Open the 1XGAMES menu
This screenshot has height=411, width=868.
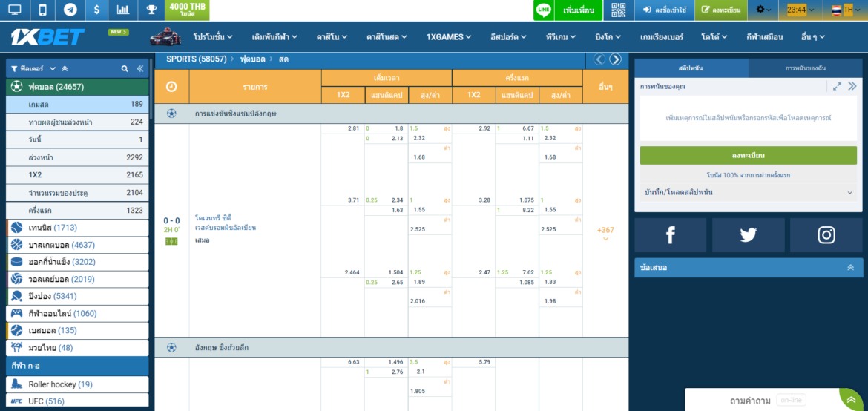[448, 37]
